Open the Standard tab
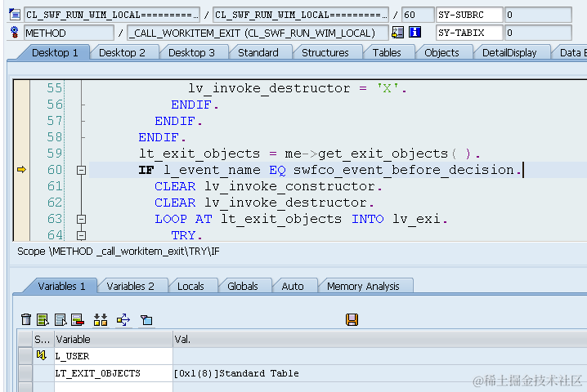Viewport: 587px width, 392px height. pos(258,53)
